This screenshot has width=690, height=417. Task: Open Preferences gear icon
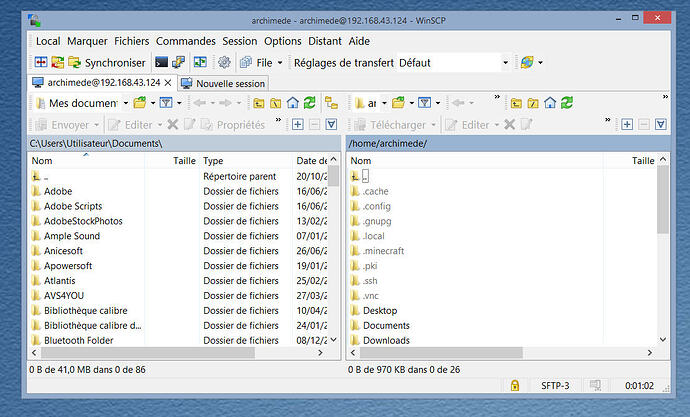click(x=224, y=62)
